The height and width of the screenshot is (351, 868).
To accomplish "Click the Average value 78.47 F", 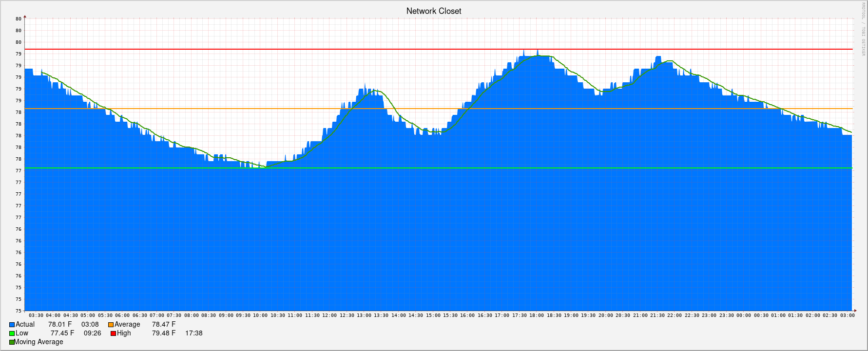I will 164,325.
